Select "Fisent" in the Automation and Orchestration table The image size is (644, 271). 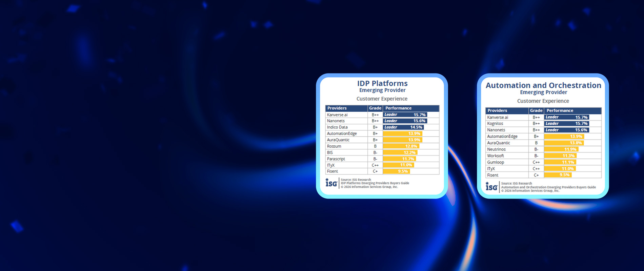click(x=492, y=175)
